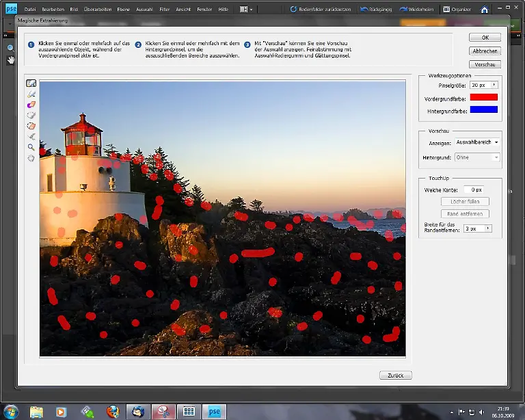This screenshot has width=525, height=420.
Task: Open the Filter menu
Action: tap(165, 10)
